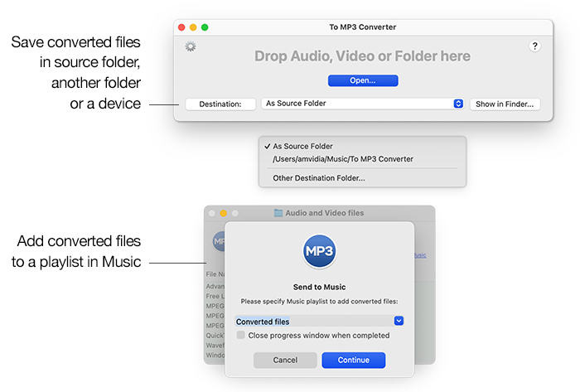Open the As Source Folder destination dropdown

coord(363,104)
